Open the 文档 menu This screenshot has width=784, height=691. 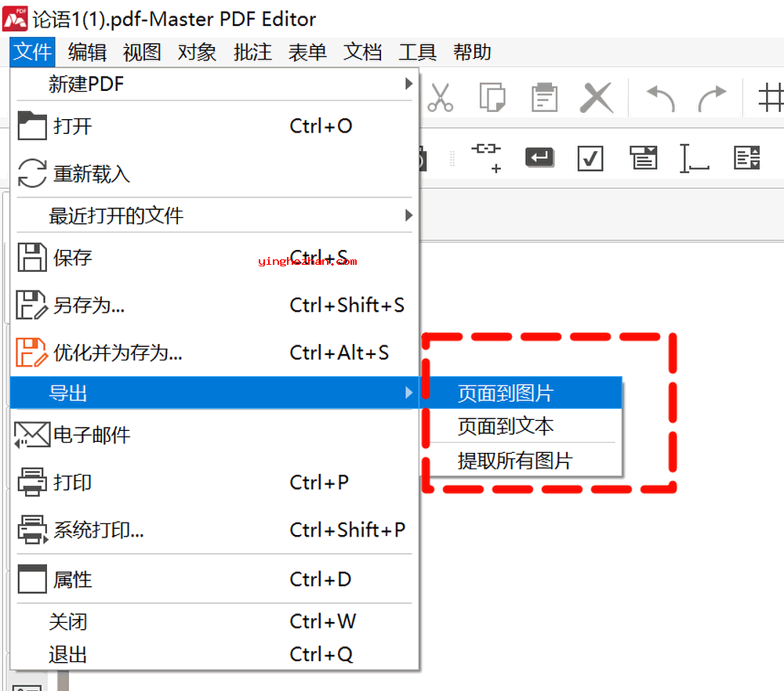[362, 52]
